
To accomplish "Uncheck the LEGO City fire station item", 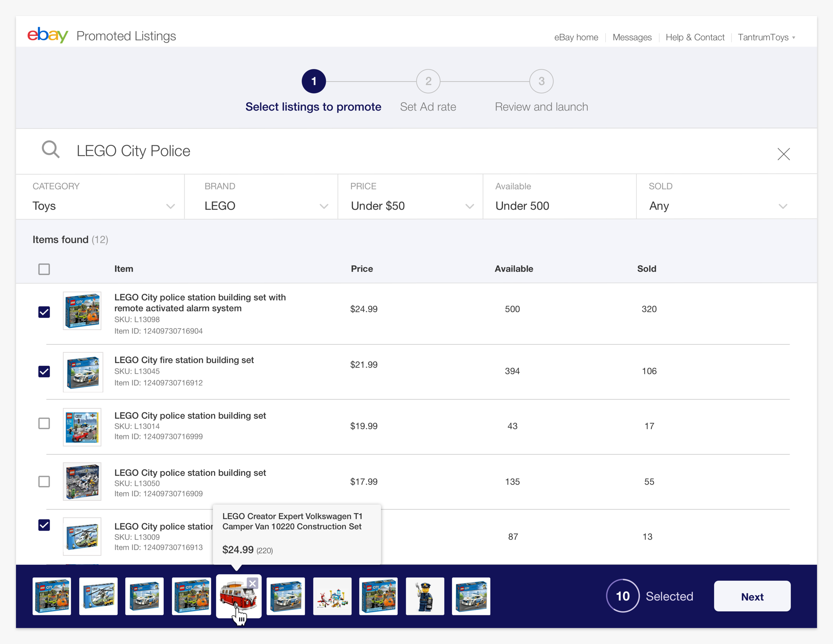I will point(44,371).
